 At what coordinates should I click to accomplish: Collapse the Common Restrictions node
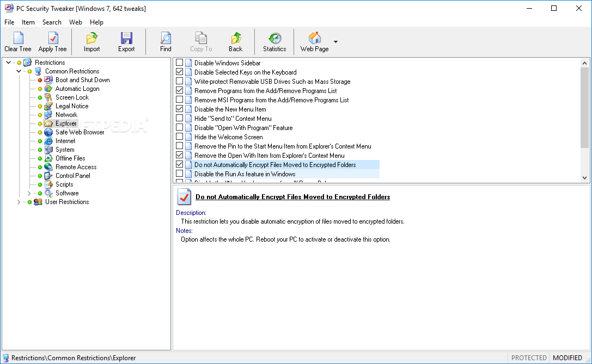tap(19, 71)
